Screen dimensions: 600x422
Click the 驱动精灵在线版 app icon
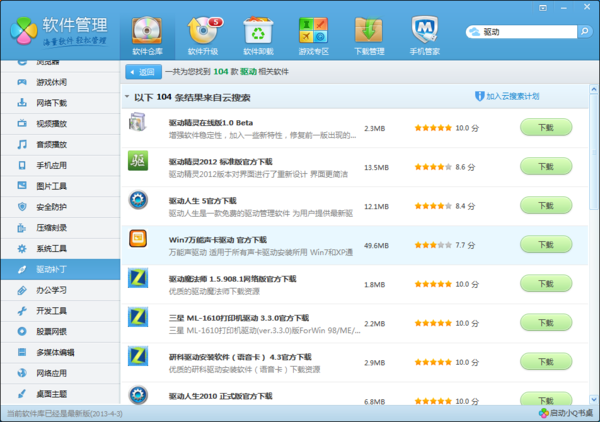pos(138,122)
